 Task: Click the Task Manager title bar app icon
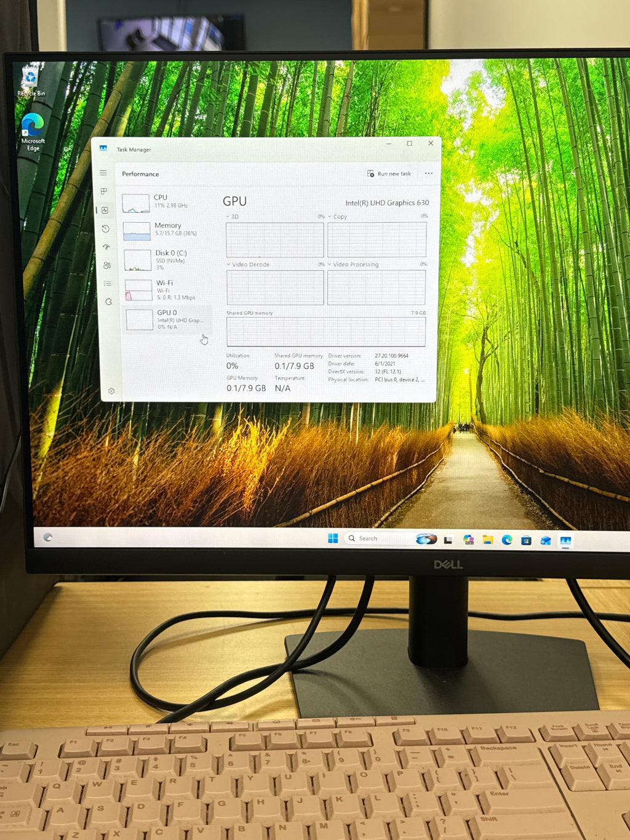[103, 148]
